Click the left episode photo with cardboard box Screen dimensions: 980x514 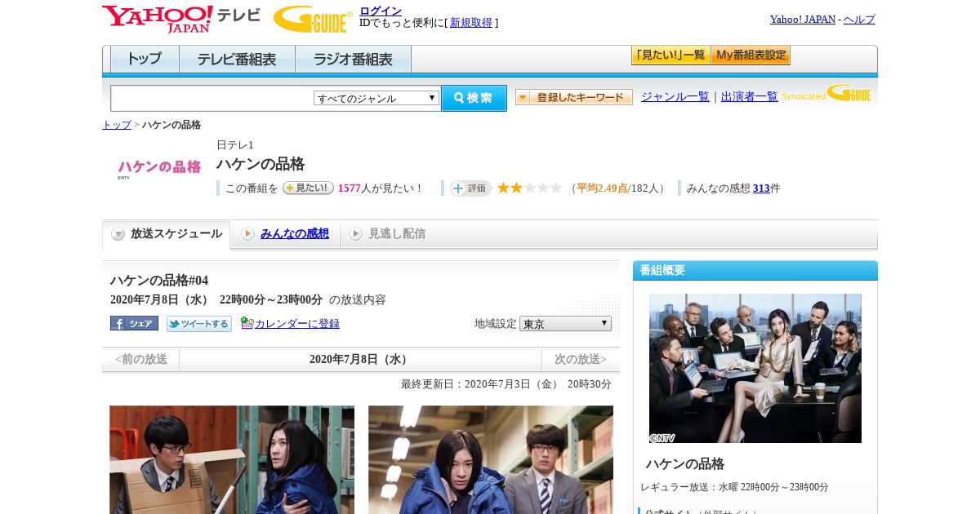tap(232, 459)
